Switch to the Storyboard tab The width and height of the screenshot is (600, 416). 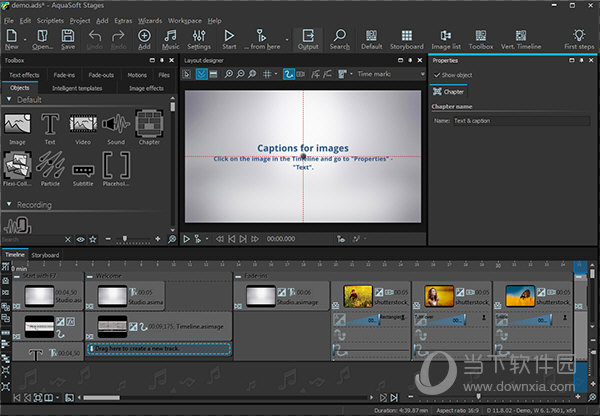click(45, 255)
